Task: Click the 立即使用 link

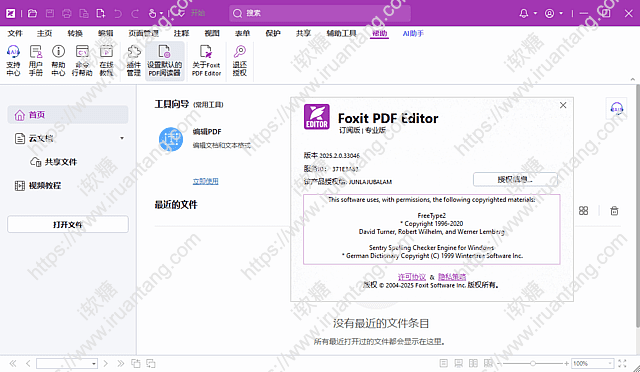Action: coord(205,181)
